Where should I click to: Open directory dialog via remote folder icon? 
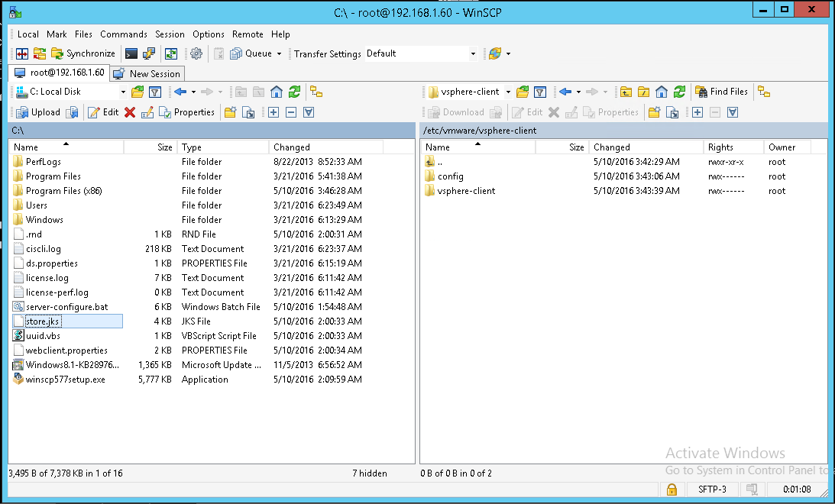[x=522, y=91]
